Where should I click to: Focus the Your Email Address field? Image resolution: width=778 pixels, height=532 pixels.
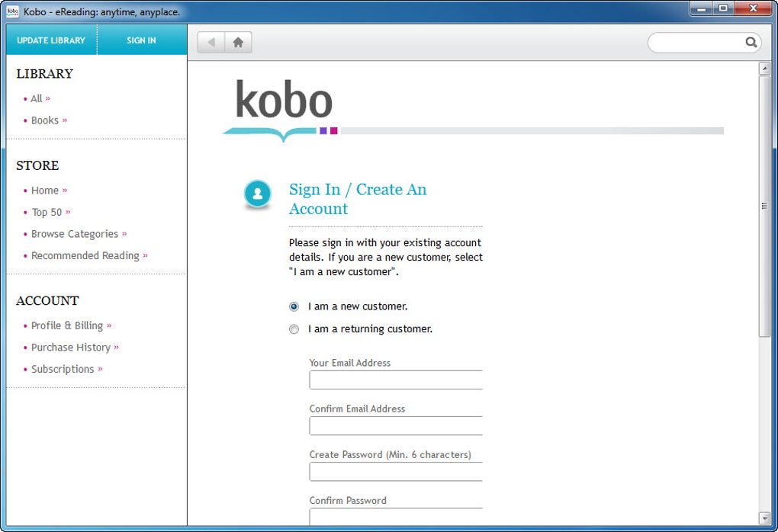[396, 380]
